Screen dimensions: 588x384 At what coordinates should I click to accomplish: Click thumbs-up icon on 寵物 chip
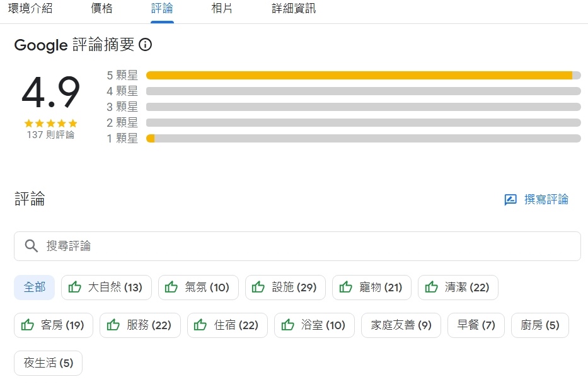[345, 288]
